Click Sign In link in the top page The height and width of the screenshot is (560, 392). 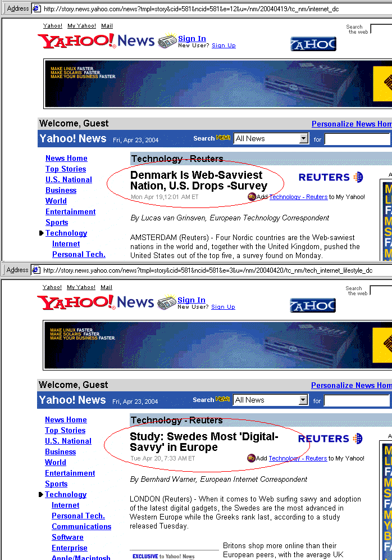pyautogui.click(x=192, y=39)
